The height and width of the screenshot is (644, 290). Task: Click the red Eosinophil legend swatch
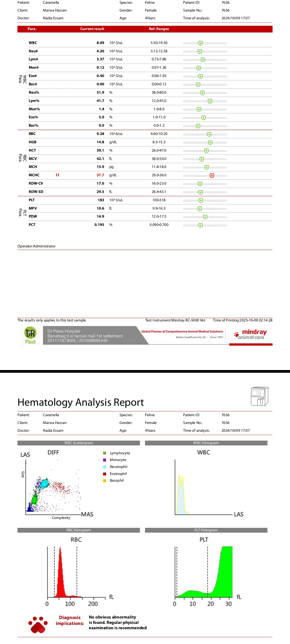point(105,474)
